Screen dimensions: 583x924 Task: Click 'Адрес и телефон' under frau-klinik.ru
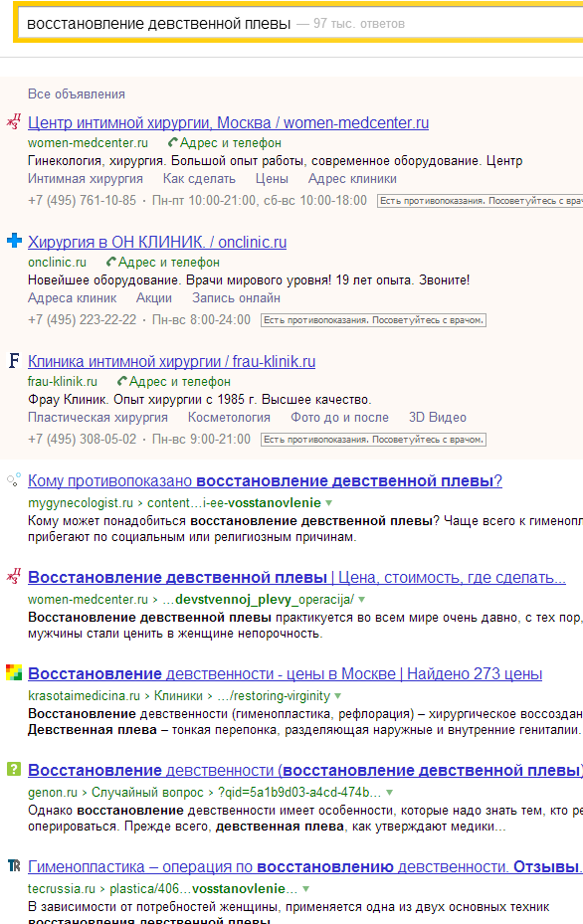point(180,382)
